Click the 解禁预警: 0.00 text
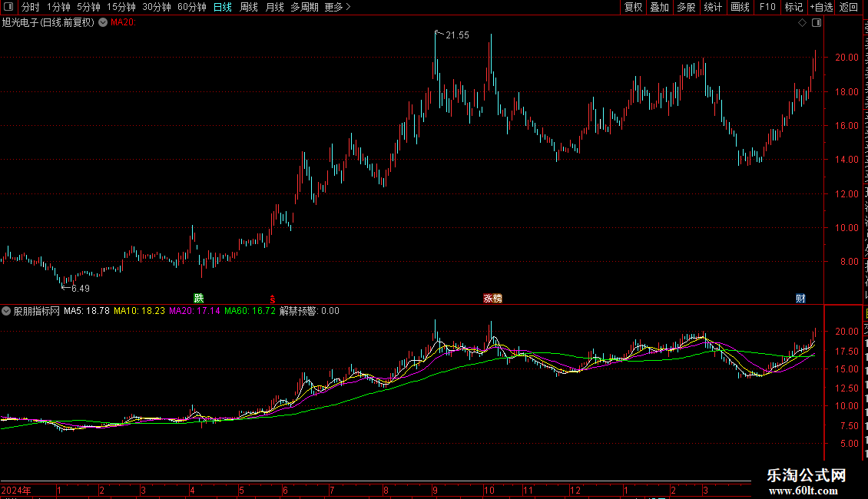Viewport: 868px width, 499px height. point(310,311)
